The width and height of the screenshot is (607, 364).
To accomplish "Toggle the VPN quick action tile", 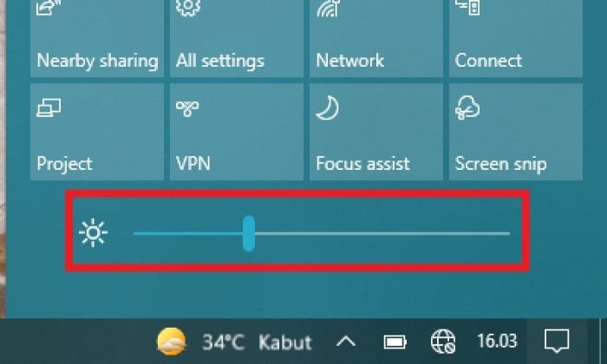I will tap(237, 132).
